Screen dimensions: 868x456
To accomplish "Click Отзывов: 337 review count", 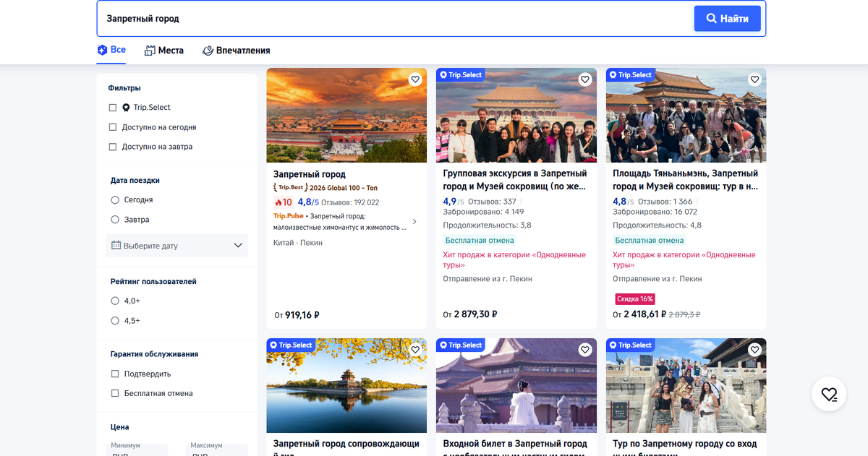I will (493, 202).
